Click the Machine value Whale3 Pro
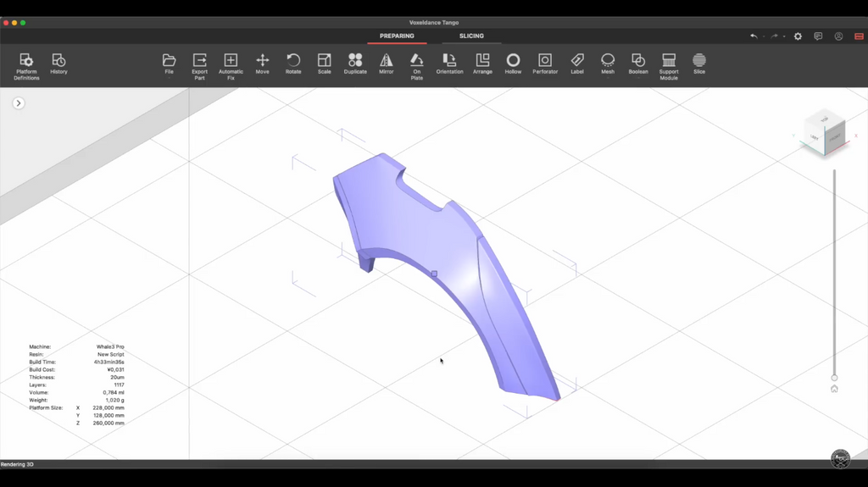This screenshot has width=868, height=487. pyautogui.click(x=110, y=347)
